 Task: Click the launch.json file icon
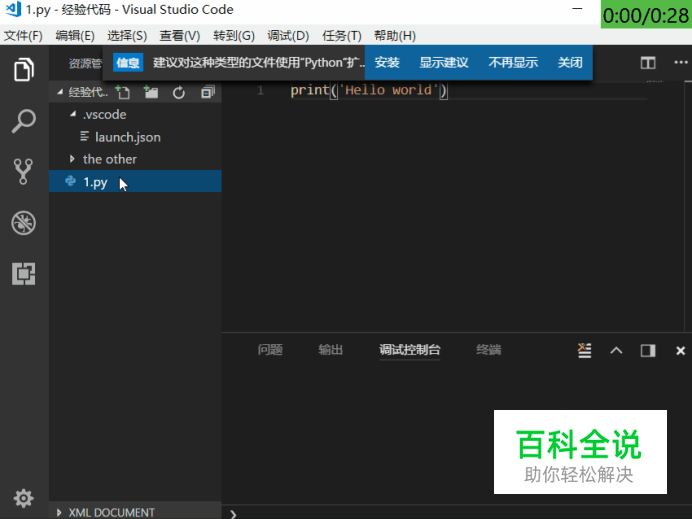84,136
